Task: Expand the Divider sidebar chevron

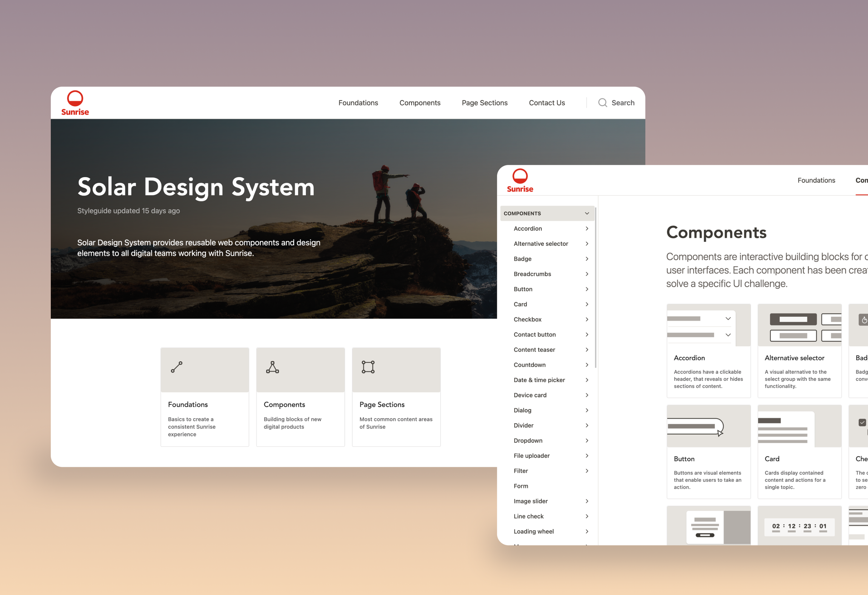Action: click(x=587, y=426)
